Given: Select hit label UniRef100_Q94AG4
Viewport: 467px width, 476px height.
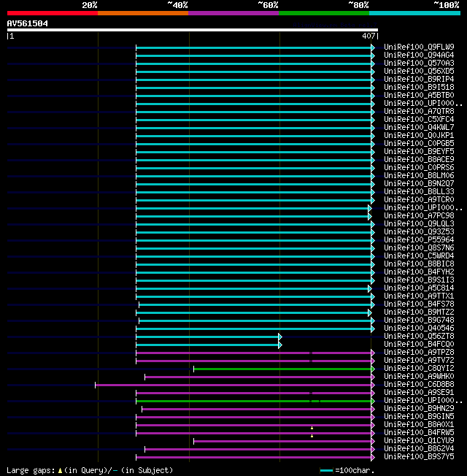Looking at the screenshot, I should 419,55.
